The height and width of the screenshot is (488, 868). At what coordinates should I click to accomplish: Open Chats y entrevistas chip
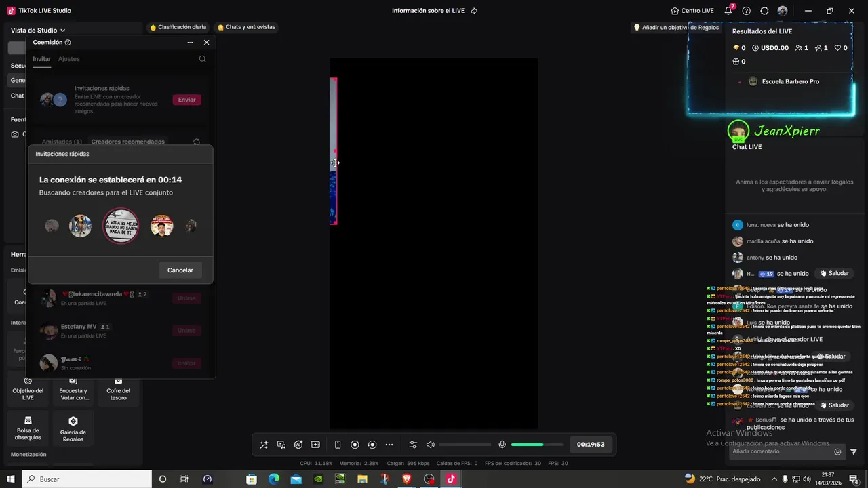(246, 27)
